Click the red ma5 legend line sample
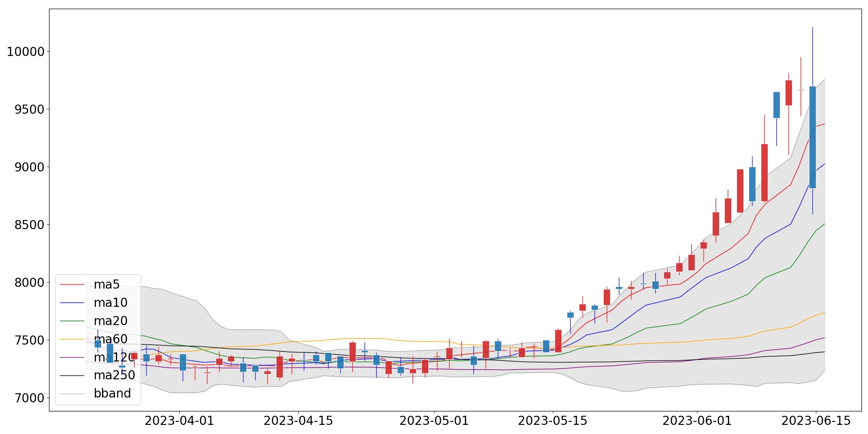Screen dimensions: 868x434 pyautogui.click(x=72, y=285)
